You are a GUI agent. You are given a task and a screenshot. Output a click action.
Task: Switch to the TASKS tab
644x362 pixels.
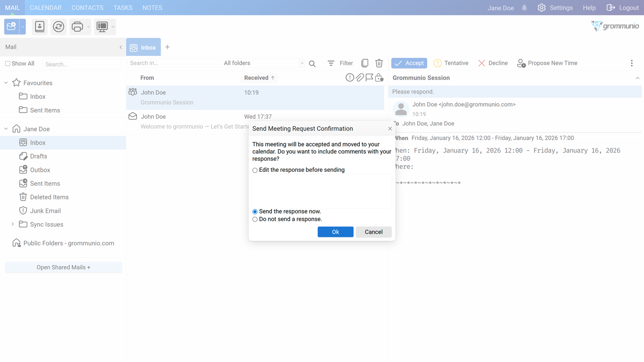tap(123, 8)
